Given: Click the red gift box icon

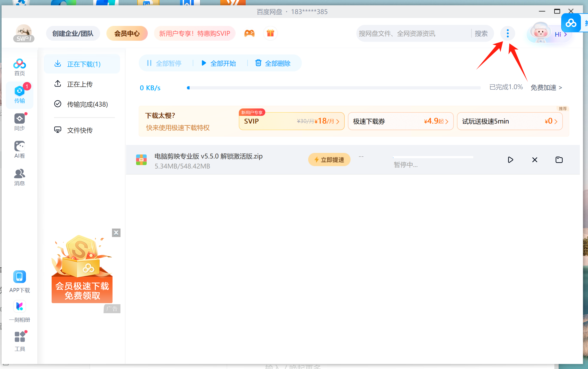Looking at the screenshot, I should 270,33.
